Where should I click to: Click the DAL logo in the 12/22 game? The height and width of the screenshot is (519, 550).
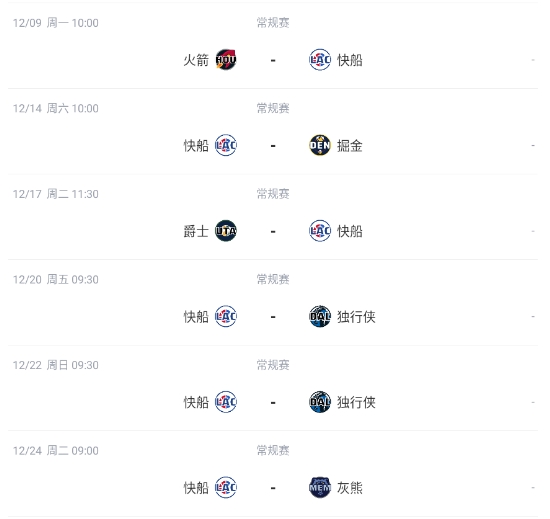tap(320, 402)
